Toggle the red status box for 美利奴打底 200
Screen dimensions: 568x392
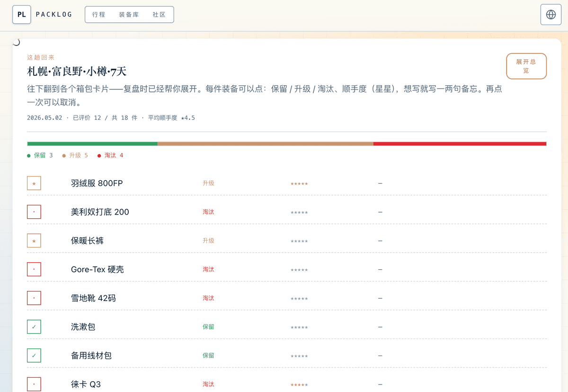coord(34,212)
